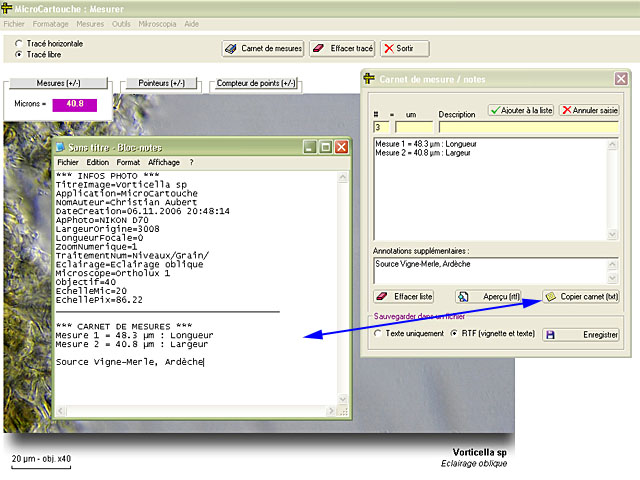Click the Carnet de mesures button

point(263,49)
